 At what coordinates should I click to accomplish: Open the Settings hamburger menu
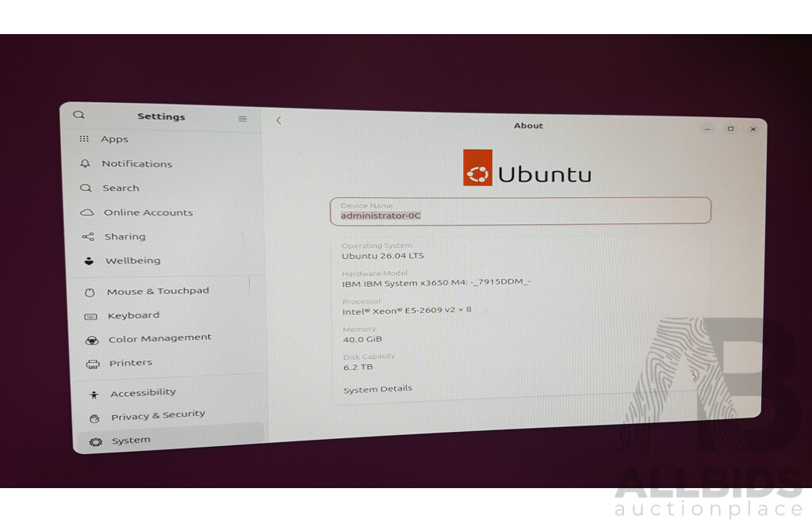click(243, 119)
